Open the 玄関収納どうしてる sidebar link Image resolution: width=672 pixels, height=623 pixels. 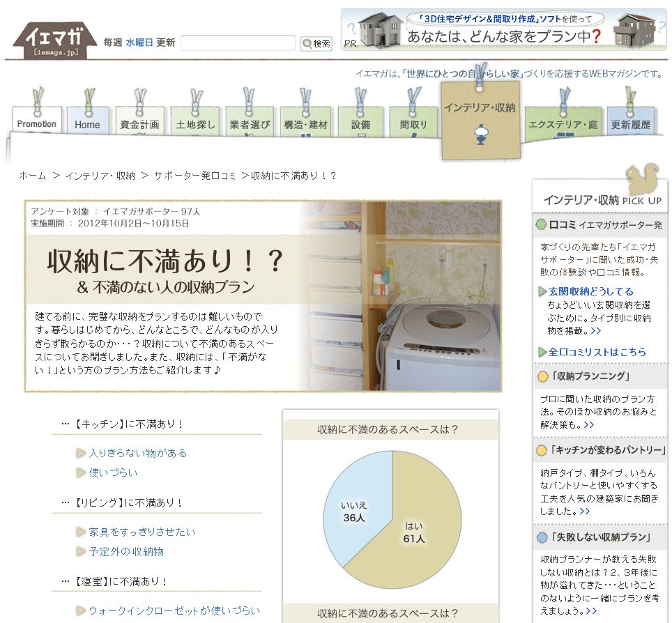point(591,291)
